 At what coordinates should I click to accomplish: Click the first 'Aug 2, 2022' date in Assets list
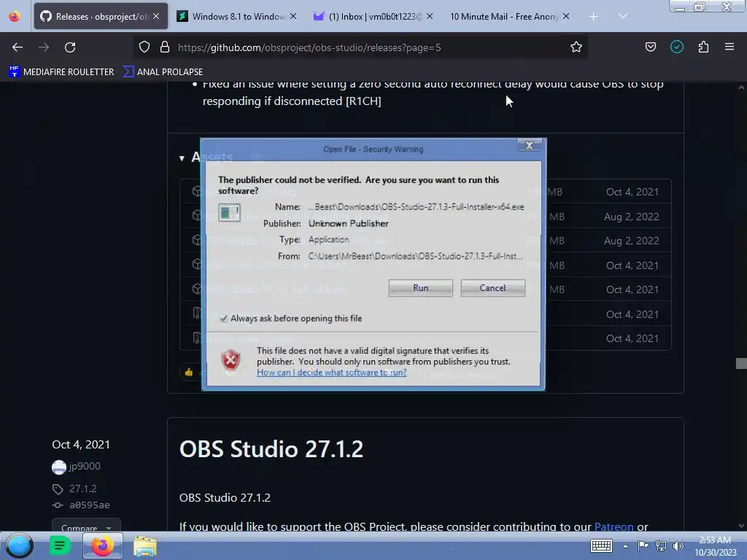pos(631,217)
